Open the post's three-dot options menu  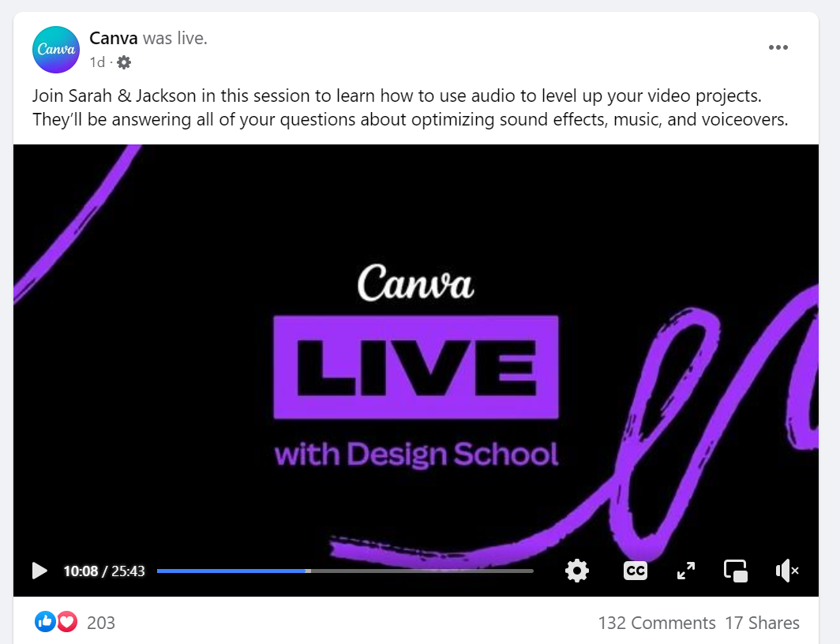coord(778,47)
